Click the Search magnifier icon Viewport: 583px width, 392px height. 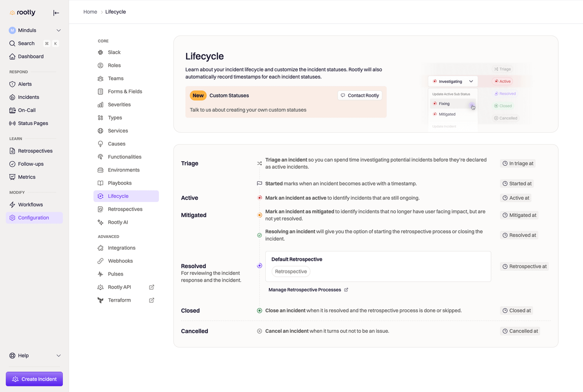click(x=13, y=43)
